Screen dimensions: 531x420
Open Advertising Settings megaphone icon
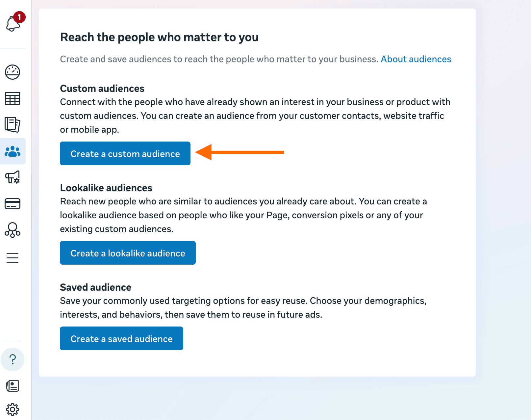point(13,178)
